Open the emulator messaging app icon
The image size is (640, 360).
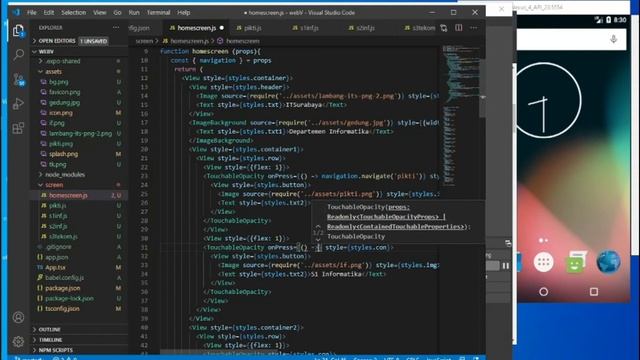pyautogui.click(x=576, y=262)
